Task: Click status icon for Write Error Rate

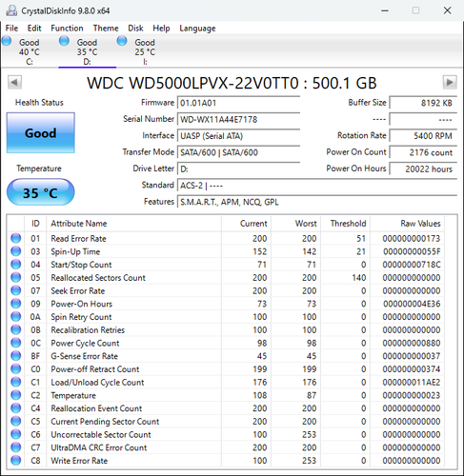Action: (16, 460)
